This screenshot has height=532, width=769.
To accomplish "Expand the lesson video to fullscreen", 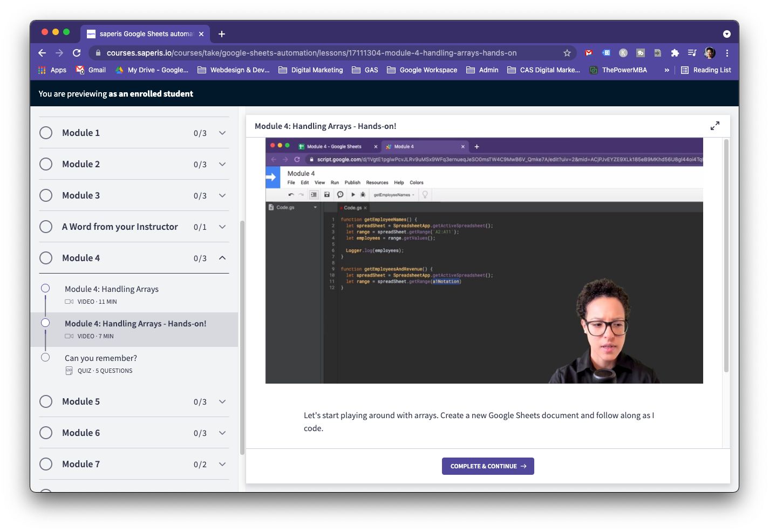I will (714, 126).
